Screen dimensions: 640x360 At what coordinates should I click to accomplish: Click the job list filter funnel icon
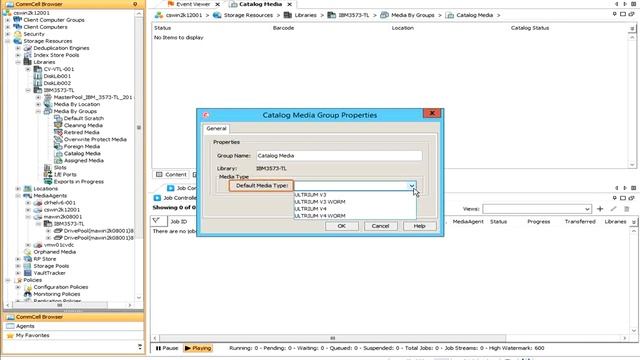pyautogui.click(x=156, y=221)
